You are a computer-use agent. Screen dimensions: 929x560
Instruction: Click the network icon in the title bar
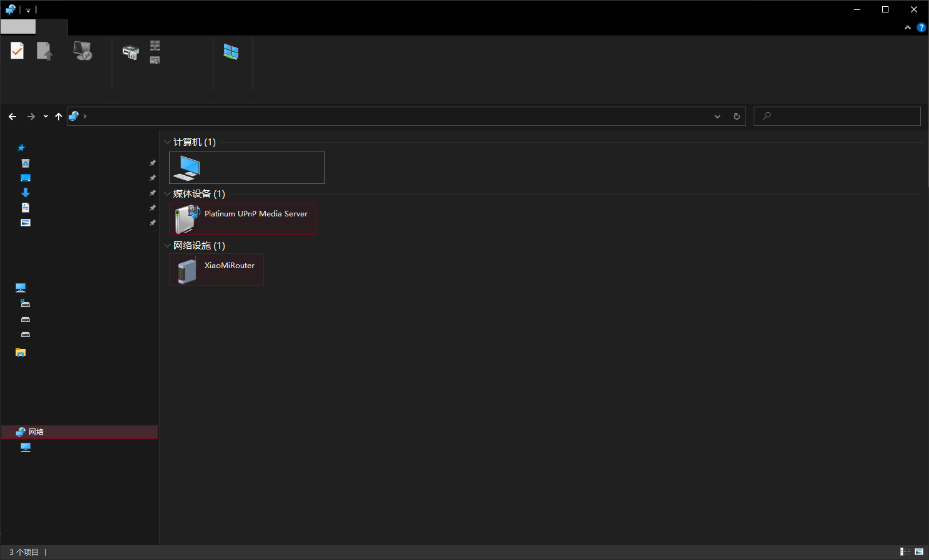point(10,9)
